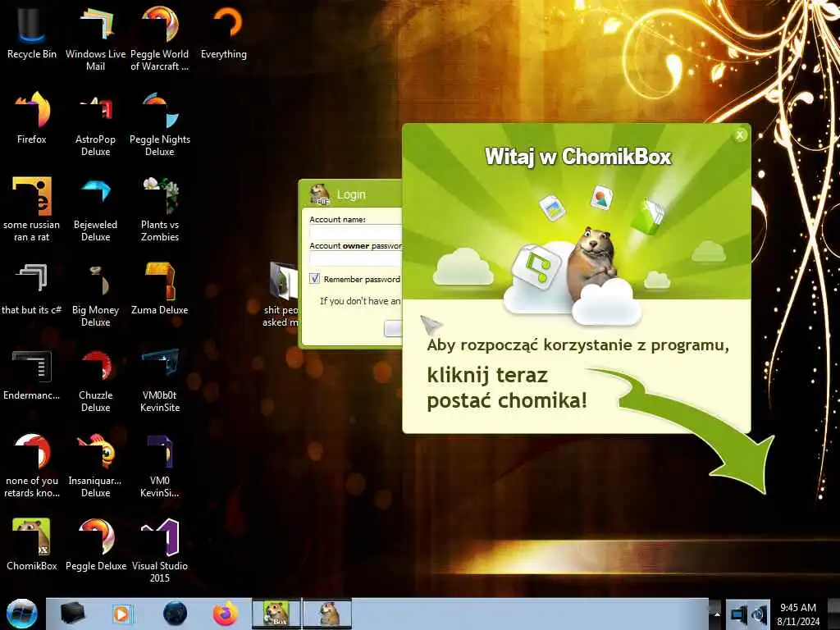Image resolution: width=840 pixels, height=630 pixels.
Task: Open the black folder taskbar shortcut
Action: coord(72,614)
